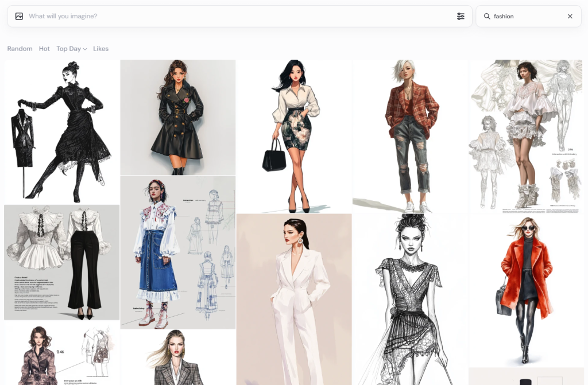Open the black gothic dress sketch image
Screen dimensions: 588x385
(61, 131)
